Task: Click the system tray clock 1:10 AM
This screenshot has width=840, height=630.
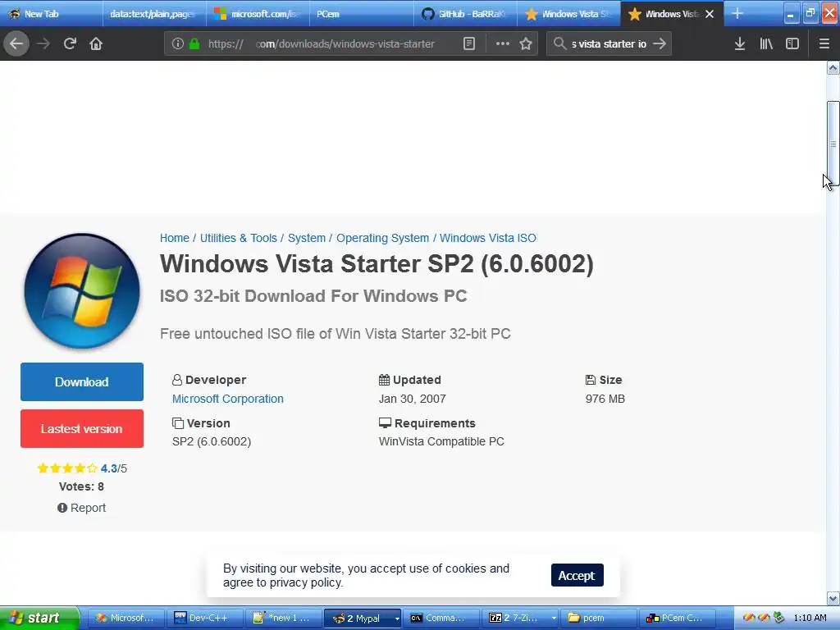Action: tap(810, 619)
